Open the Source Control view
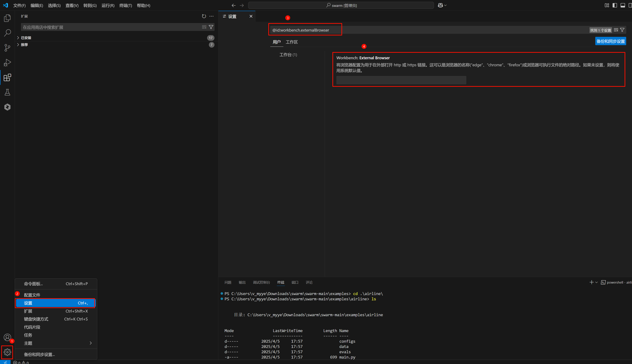This screenshot has width=632, height=364. pos(7,47)
